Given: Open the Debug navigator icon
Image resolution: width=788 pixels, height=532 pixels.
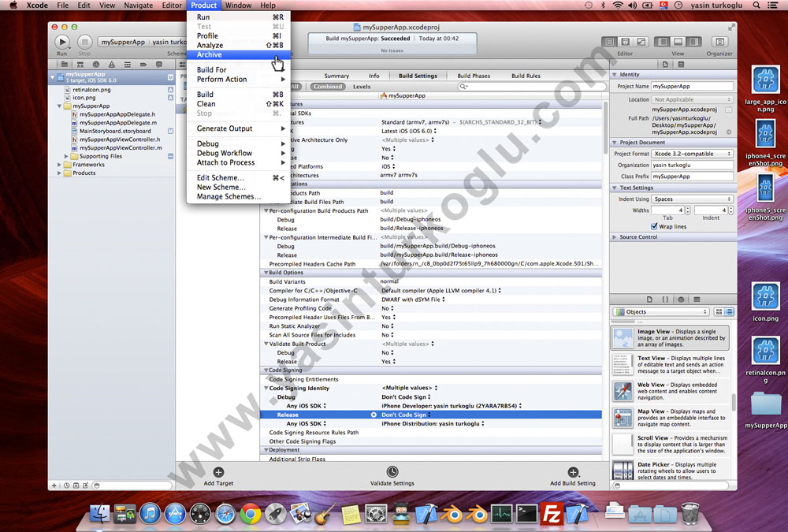Looking at the screenshot, I should [127, 65].
